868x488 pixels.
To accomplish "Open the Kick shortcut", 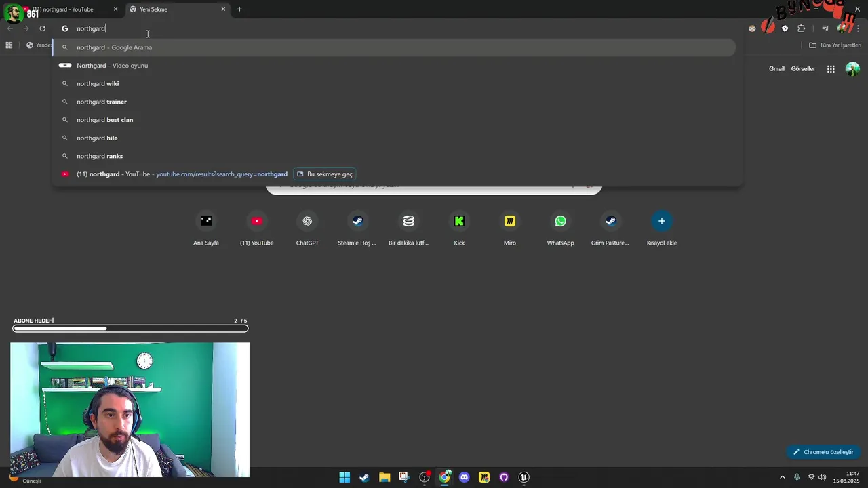I will tap(459, 229).
